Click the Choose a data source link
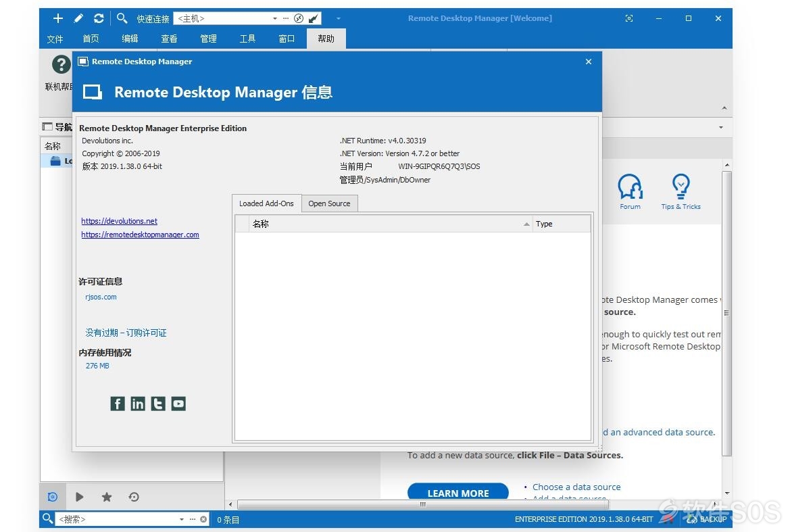Image resolution: width=792 pixels, height=532 pixels. (x=576, y=487)
